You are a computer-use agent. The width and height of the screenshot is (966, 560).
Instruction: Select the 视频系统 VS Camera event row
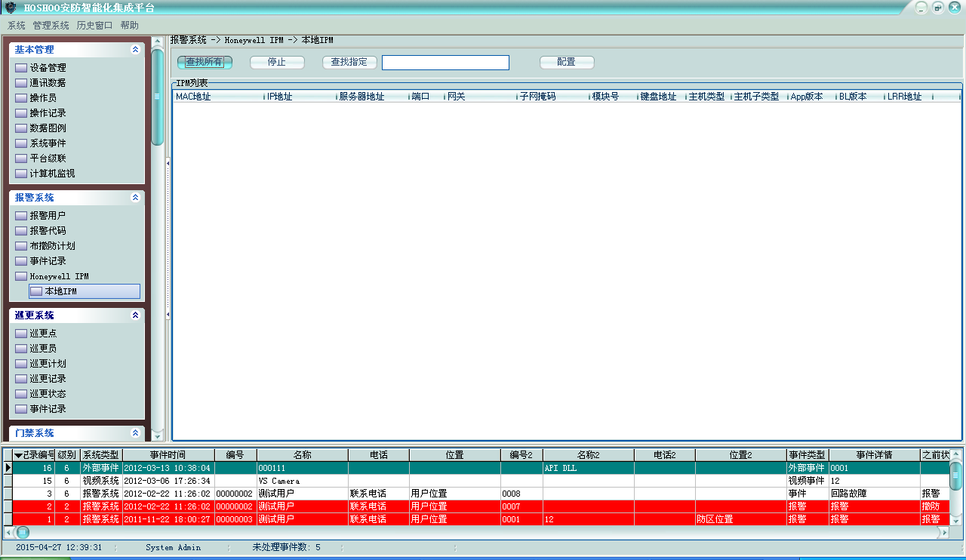coord(302,481)
